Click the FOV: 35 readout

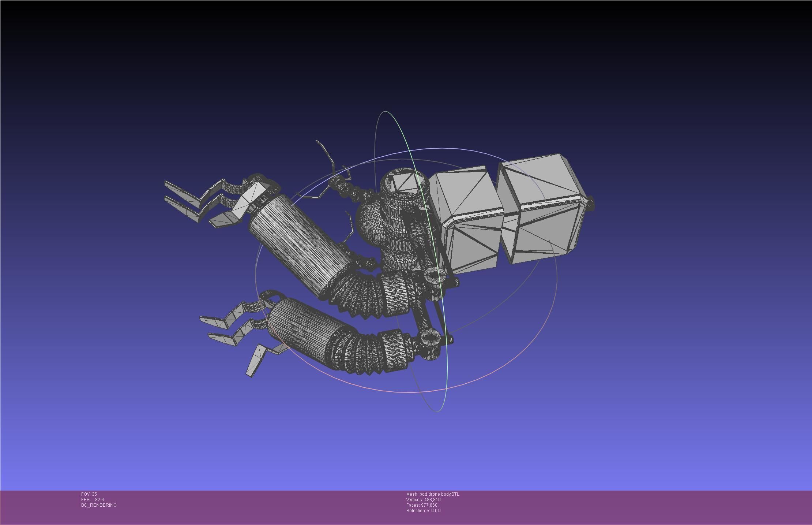89,494
